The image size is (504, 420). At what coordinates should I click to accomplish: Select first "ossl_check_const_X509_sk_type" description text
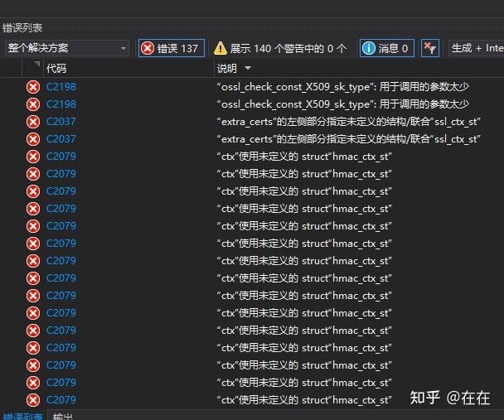(342, 87)
